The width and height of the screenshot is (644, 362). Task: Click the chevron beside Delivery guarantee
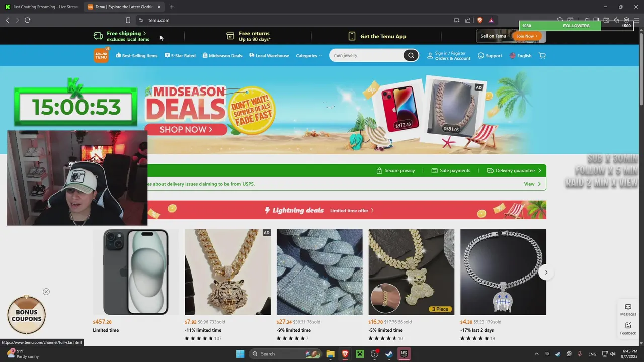pyautogui.click(x=540, y=171)
